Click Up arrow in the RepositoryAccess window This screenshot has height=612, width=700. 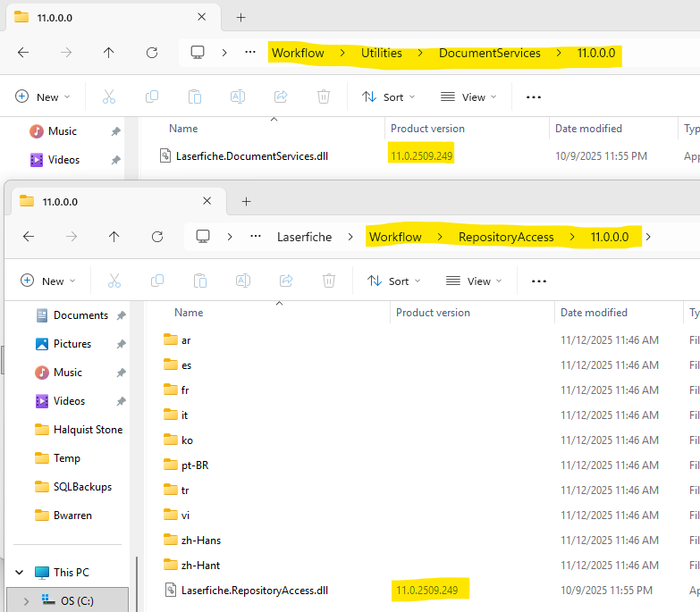[x=114, y=237]
